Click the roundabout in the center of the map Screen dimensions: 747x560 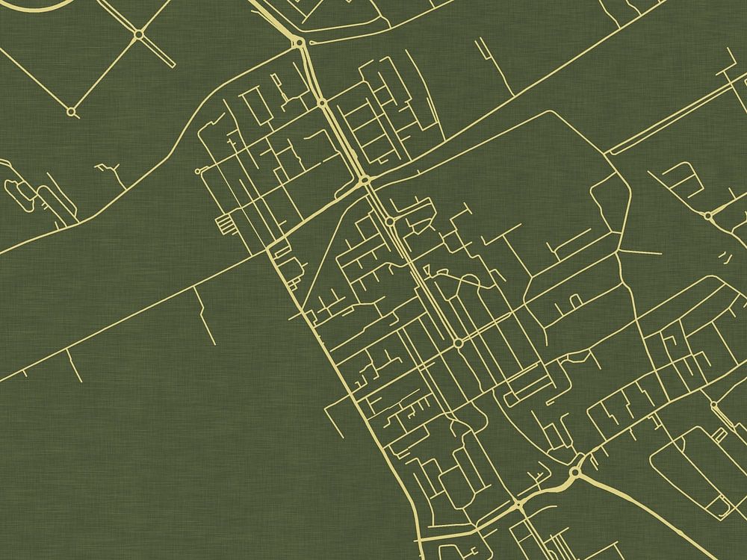coord(458,343)
